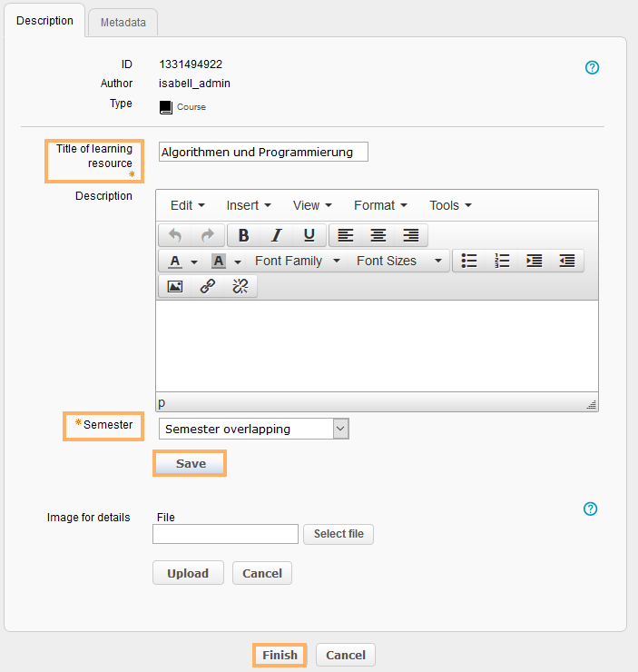Image resolution: width=638 pixels, height=672 pixels.
Task: Center-align text in the description editor
Action: pyautogui.click(x=378, y=235)
